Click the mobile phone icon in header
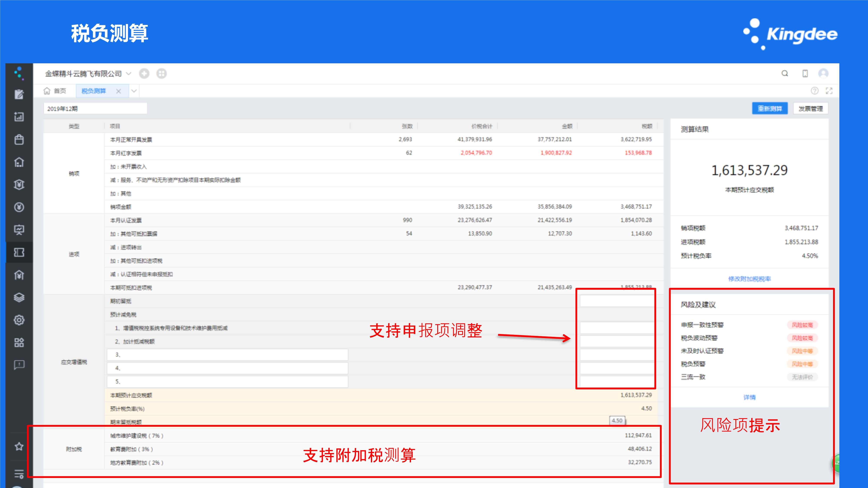868x488 pixels. coord(805,74)
